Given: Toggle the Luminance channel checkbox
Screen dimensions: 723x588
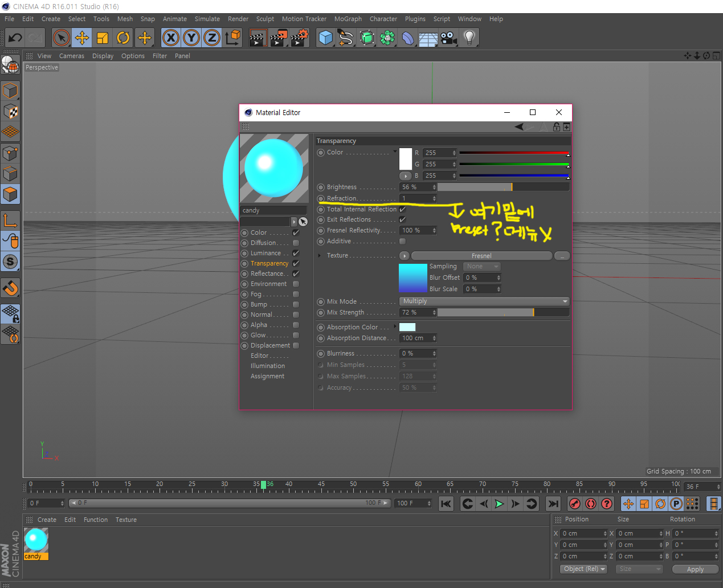Looking at the screenshot, I should 296,253.
